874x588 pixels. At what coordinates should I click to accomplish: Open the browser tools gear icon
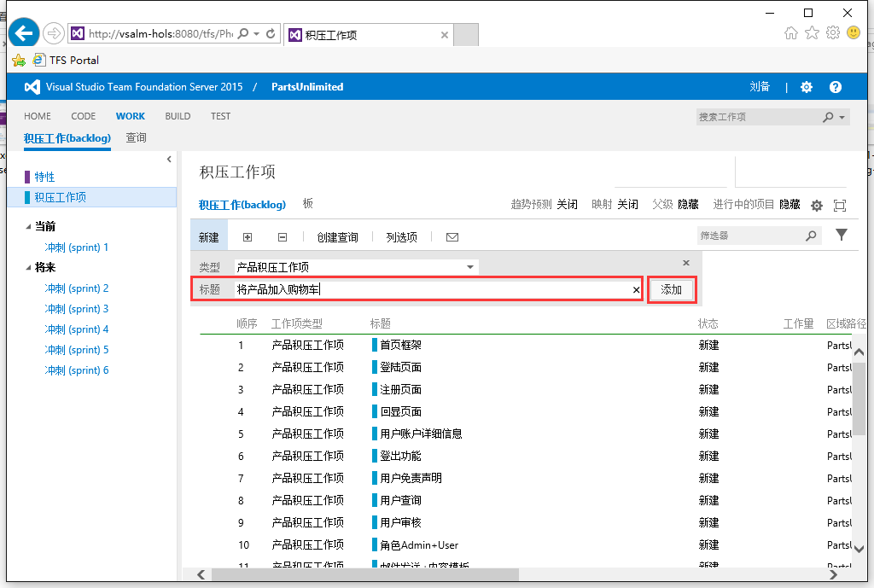point(833,33)
